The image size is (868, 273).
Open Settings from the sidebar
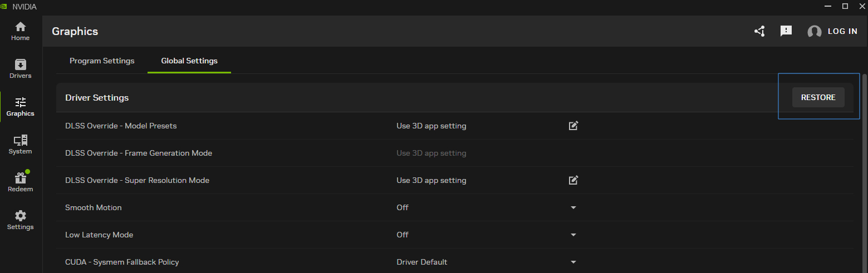[x=21, y=220]
